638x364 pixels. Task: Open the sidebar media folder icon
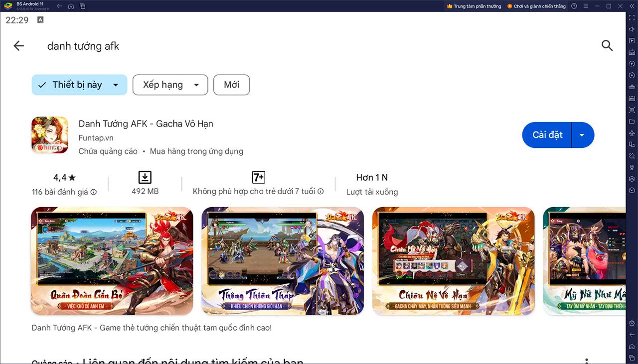pos(632,121)
